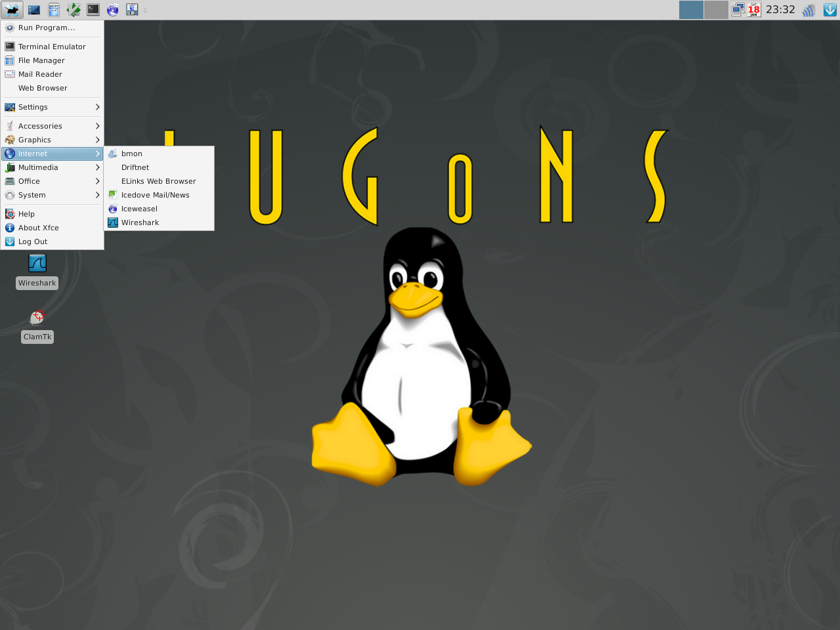Image resolution: width=840 pixels, height=630 pixels.
Task: Open File Manager from the menu
Action: (x=52, y=60)
